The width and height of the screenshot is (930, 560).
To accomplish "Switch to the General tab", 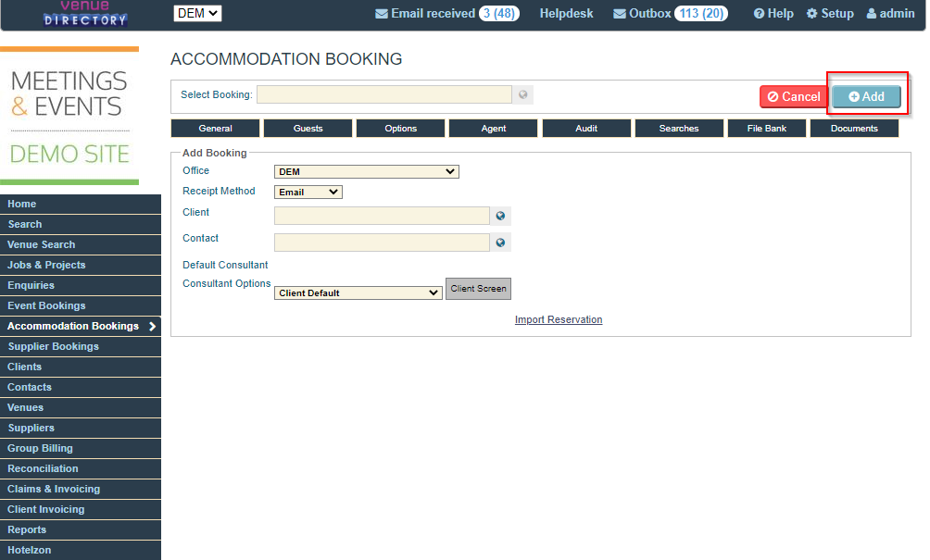I will pyautogui.click(x=215, y=128).
